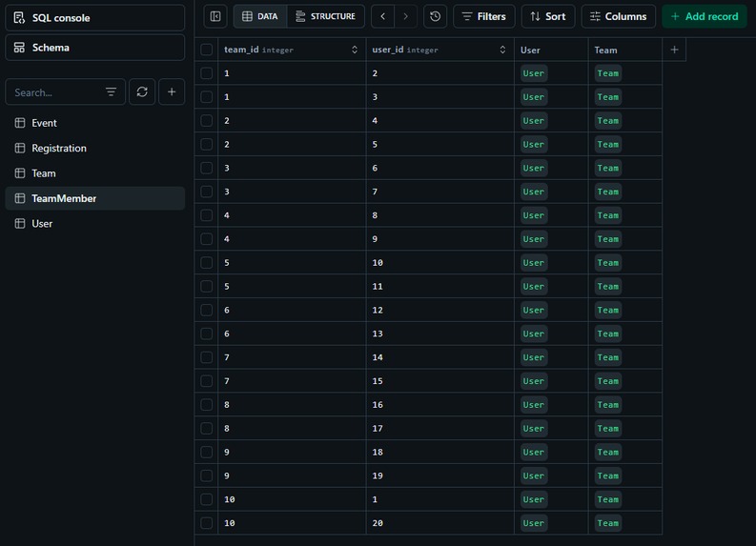
Task: Check the row with user_id 20
Action: coord(206,523)
